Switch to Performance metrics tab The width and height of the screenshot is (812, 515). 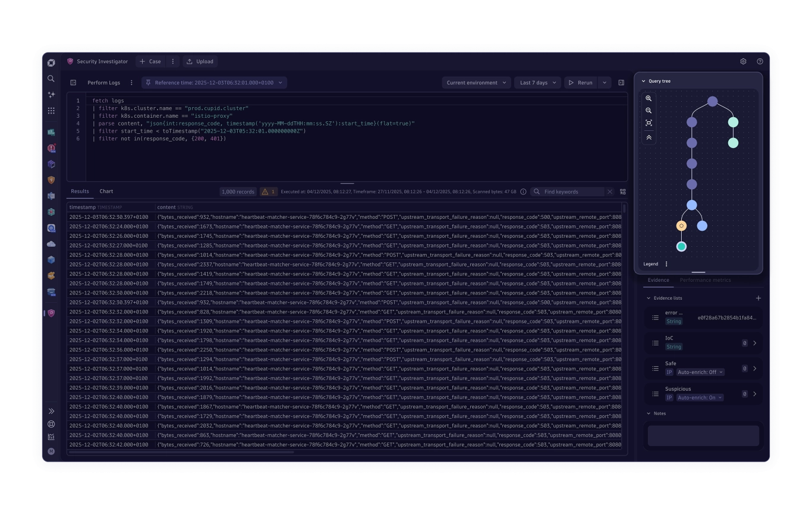pos(705,280)
